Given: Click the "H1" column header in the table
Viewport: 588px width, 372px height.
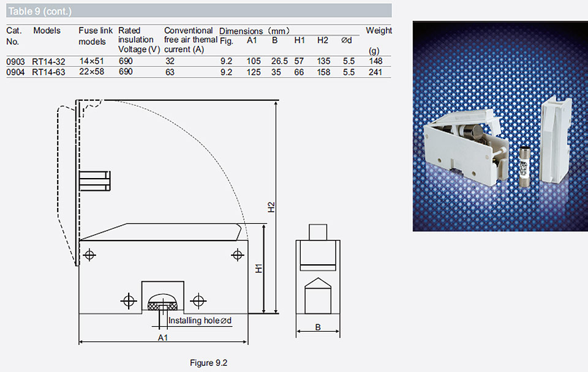Looking at the screenshot, I should [300, 40].
